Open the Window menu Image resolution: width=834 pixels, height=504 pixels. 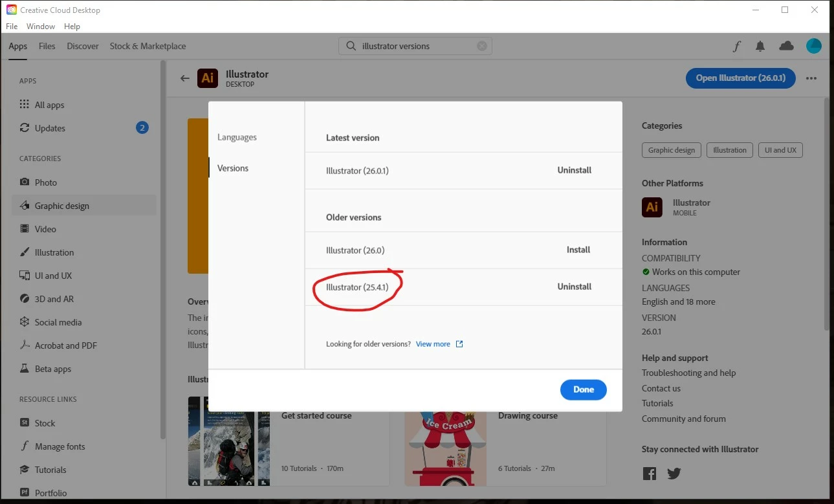[x=41, y=27]
